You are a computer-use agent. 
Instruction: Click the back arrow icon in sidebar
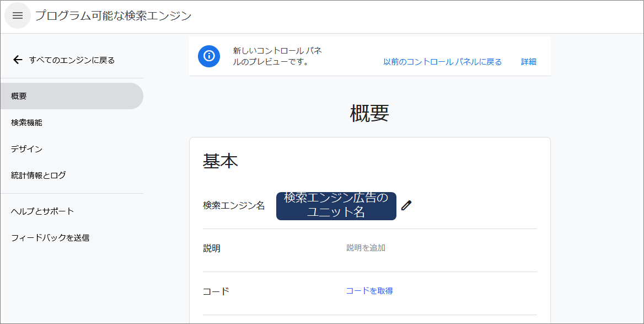pyautogui.click(x=18, y=60)
